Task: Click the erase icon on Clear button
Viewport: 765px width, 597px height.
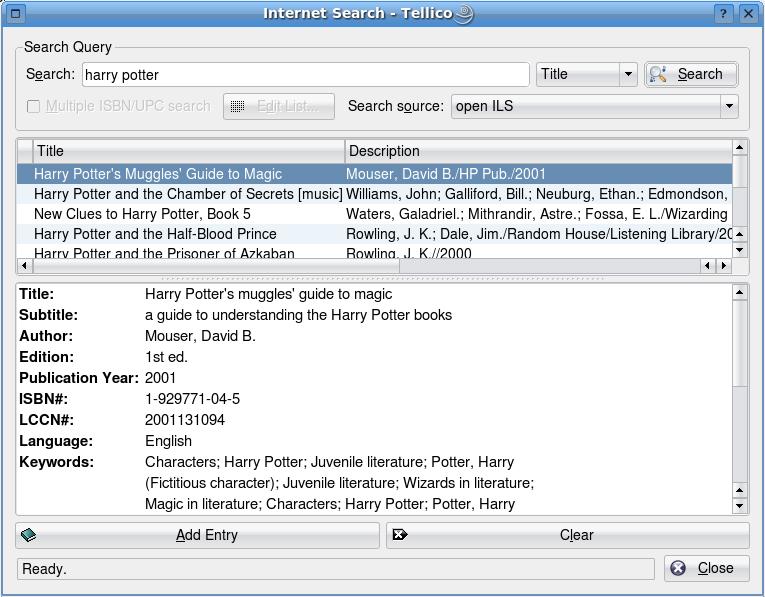Action: point(400,535)
